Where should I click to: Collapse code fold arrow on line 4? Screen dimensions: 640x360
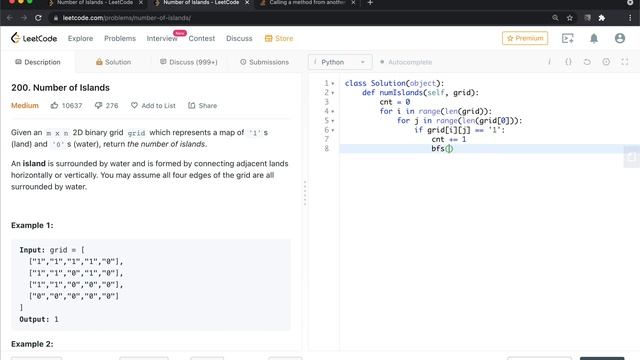(333, 111)
